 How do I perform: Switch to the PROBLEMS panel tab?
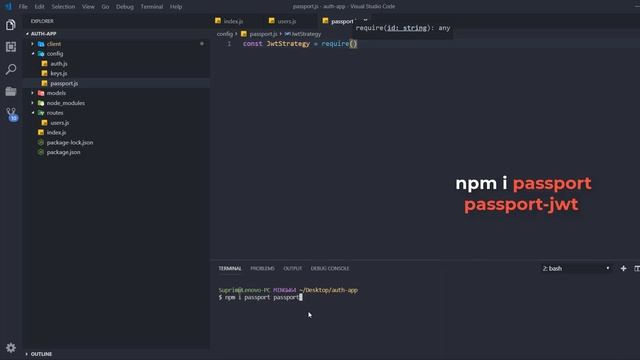[x=262, y=268]
